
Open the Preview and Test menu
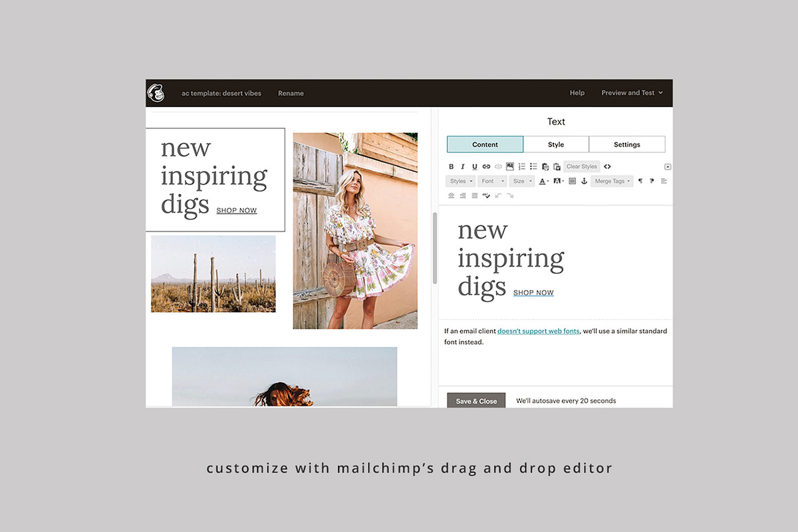632,92
